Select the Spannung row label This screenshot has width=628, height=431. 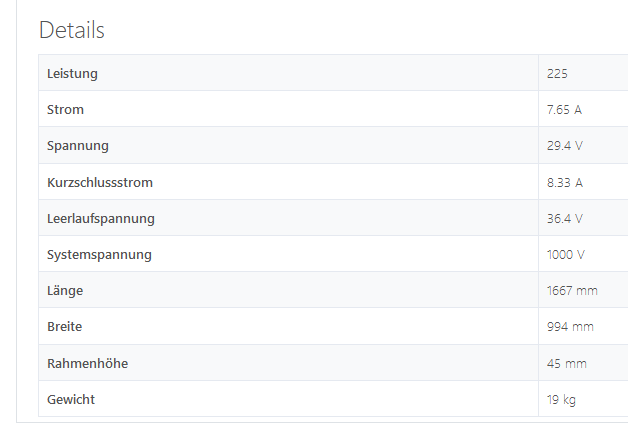click(x=78, y=146)
